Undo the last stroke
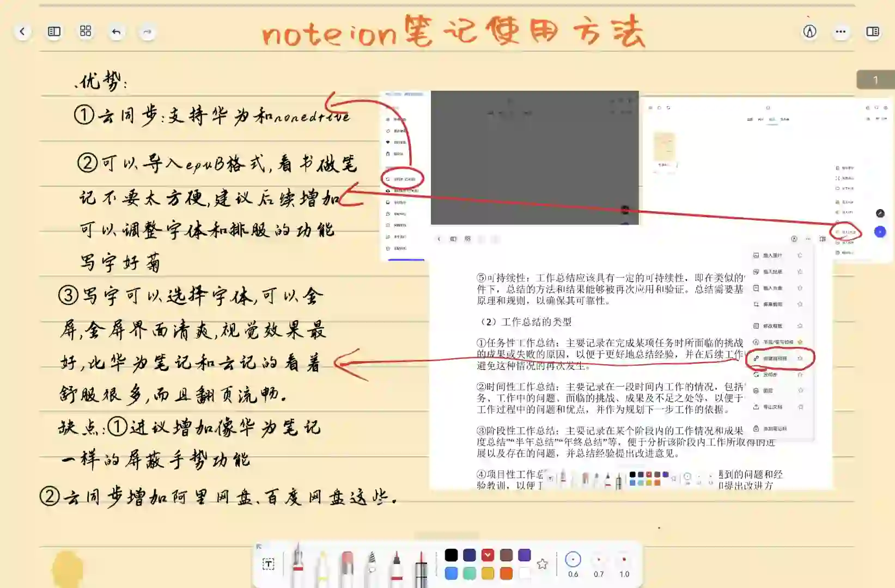895x588 pixels. (x=115, y=32)
